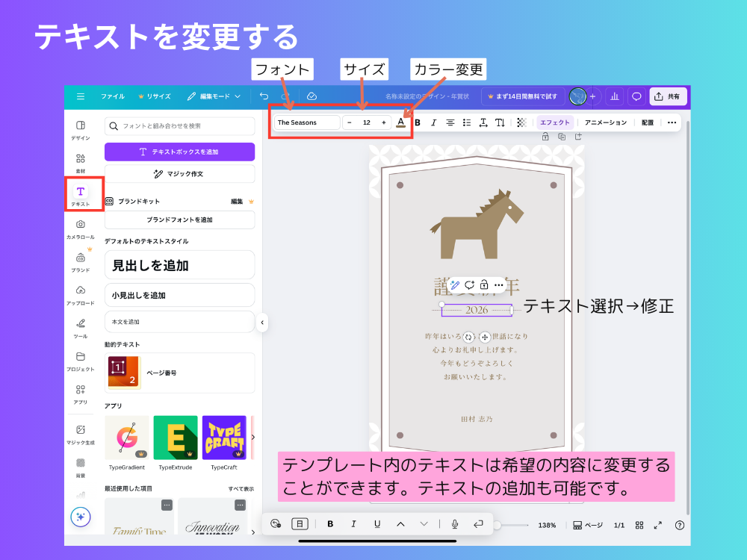Increase font size with the plus stepper
Screen dimensions: 747x560
coord(384,122)
